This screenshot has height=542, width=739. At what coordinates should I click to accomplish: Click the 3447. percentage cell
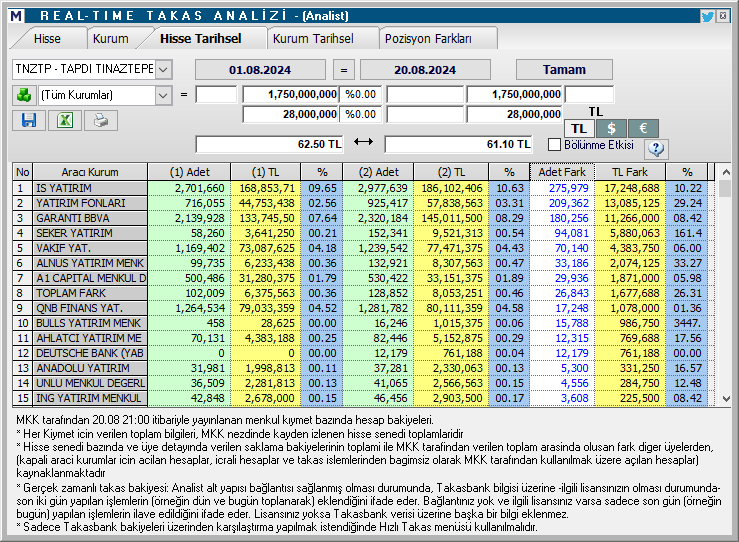(x=687, y=323)
